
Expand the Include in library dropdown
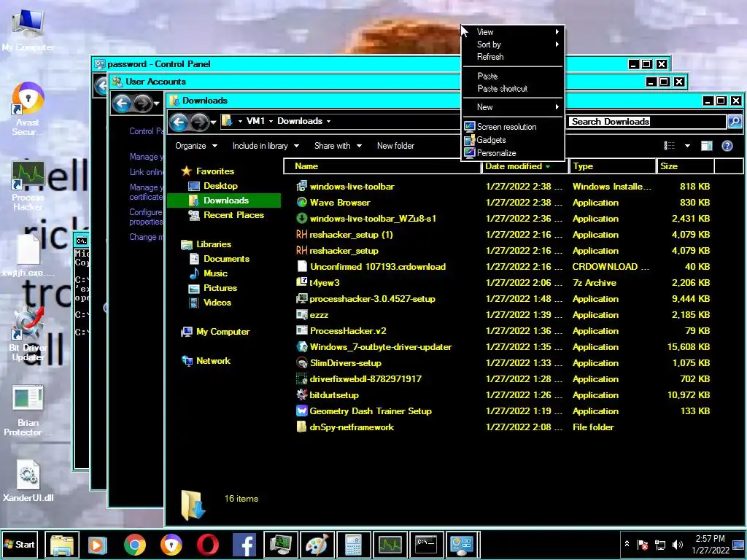[x=266, y=146]
